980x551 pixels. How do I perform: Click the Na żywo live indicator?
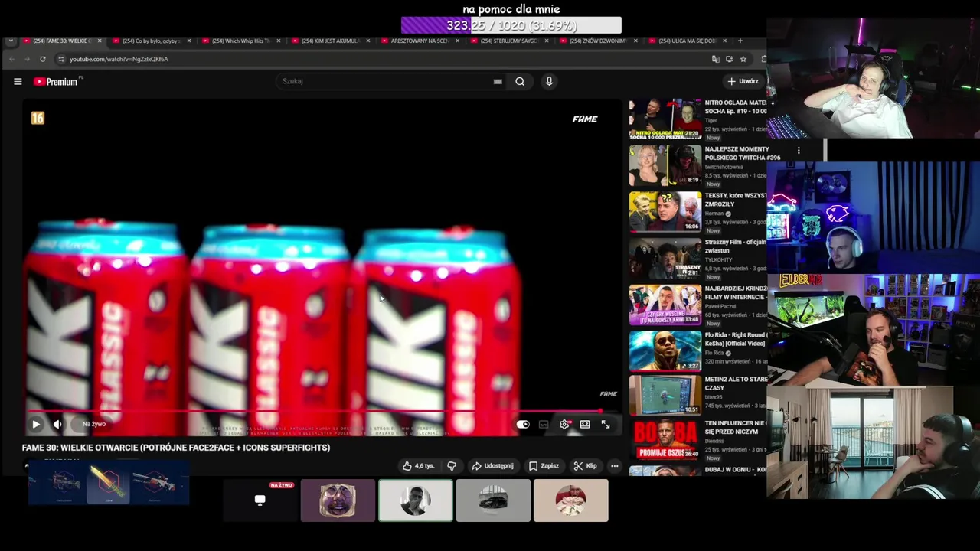[94, 424]
